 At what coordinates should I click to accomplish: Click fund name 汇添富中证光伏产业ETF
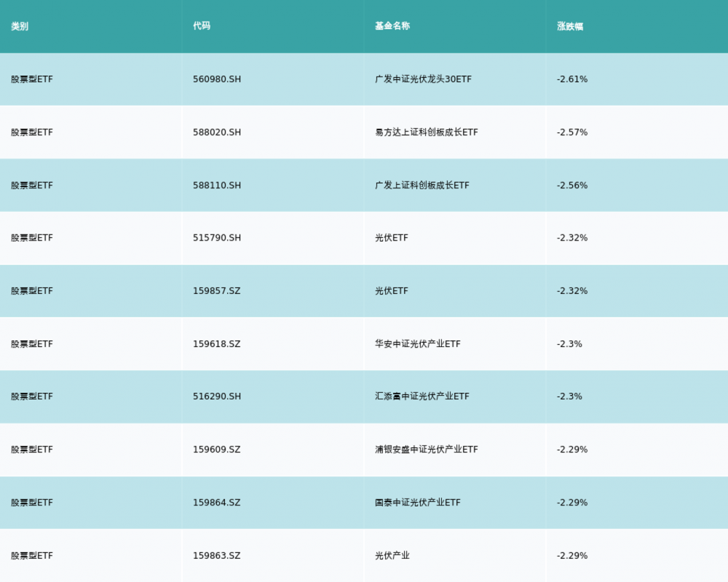point(422,396)
